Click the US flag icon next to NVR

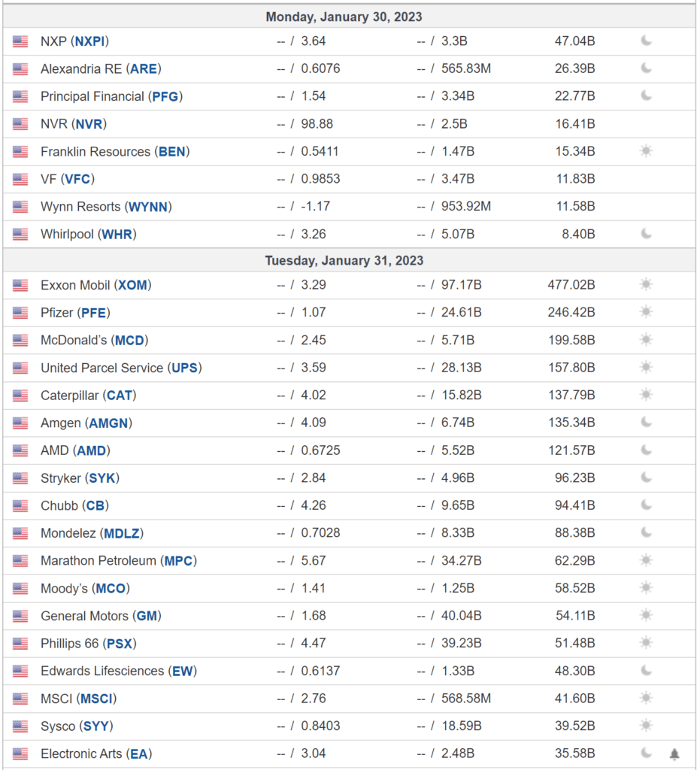pyautogui.click(x=20, y=124)
